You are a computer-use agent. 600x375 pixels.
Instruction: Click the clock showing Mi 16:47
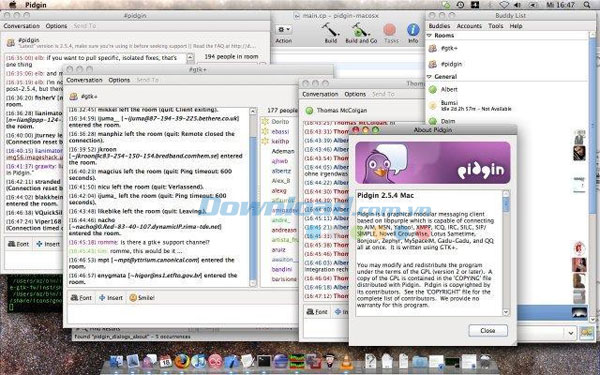pos(560,5)
